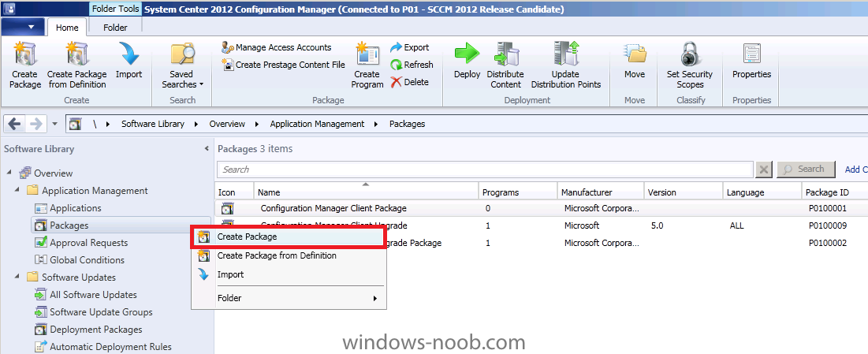This screenshot has width=868, height=354.
Task: Choose Import from the context menu
Action: [x=289, y=274]
